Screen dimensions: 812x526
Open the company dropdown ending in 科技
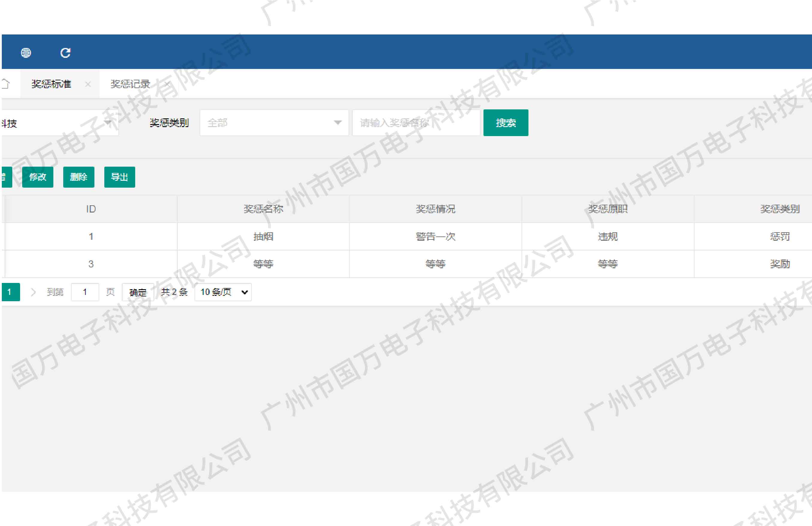[58, 123]
